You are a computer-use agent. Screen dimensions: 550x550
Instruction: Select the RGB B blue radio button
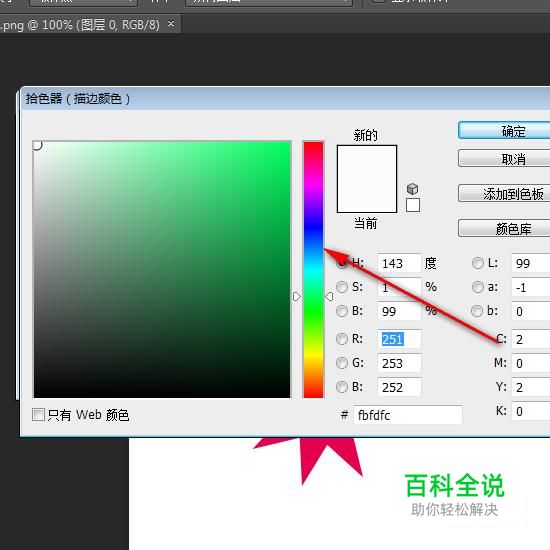click(342, 387)
